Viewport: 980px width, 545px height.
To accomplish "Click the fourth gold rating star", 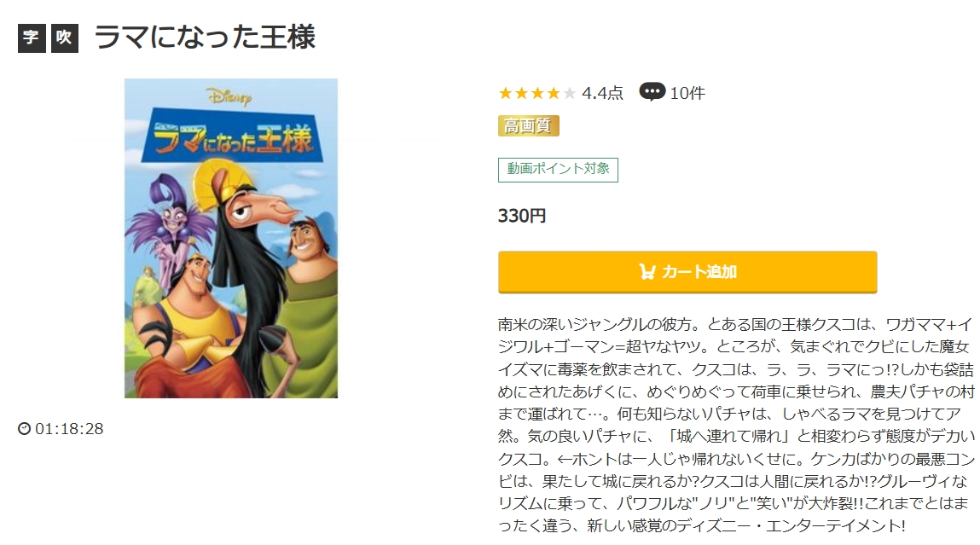I will 554,94.
